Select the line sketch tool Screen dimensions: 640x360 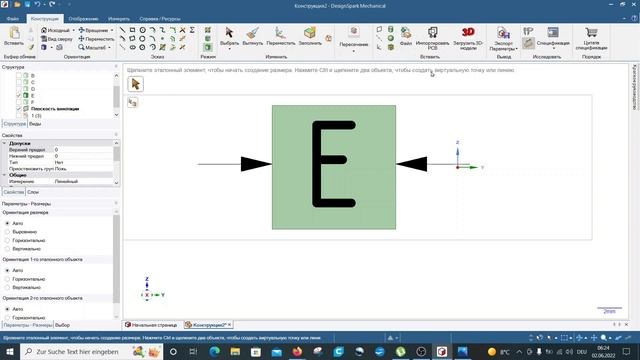pos(122,30)
